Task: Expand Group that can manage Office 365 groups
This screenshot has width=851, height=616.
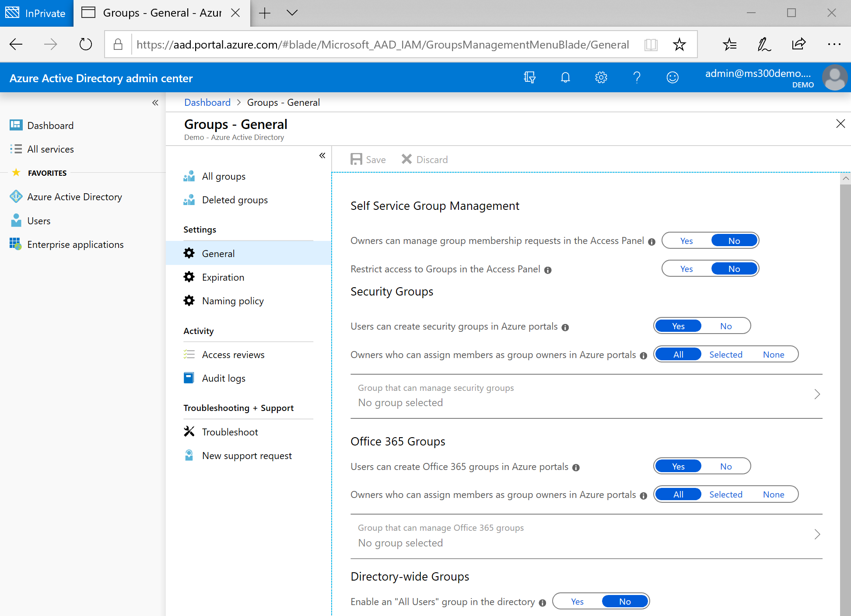Action: pyautogui.click(x=586, y=536)
